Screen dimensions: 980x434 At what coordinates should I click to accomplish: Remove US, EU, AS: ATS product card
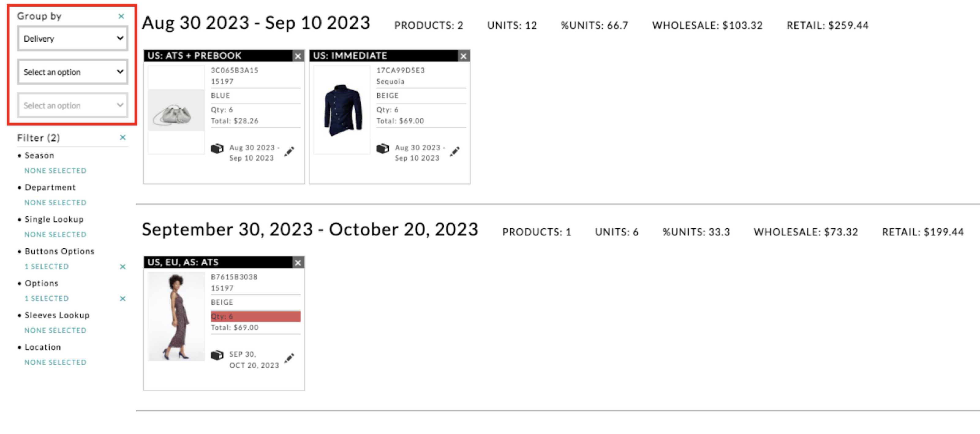pyautogui.click(x=298, y=262)
